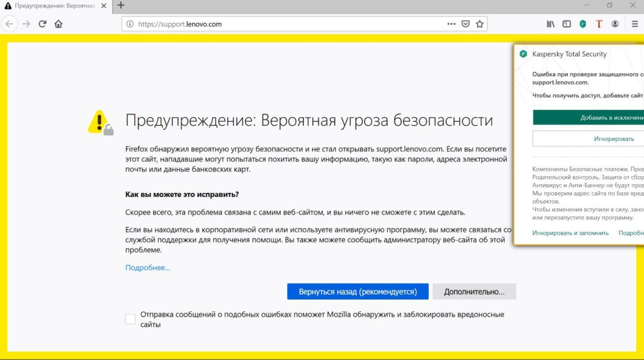Select the security warning tab
644x360 pixels.
(x=56, y=6)
